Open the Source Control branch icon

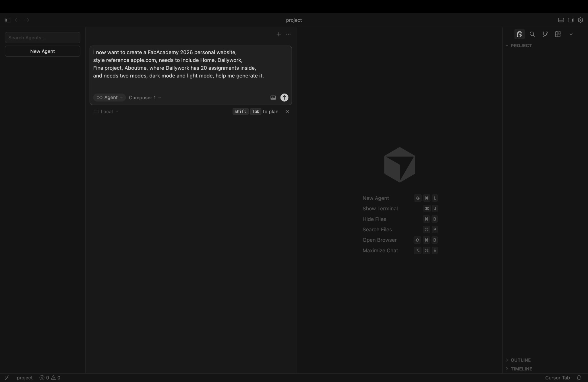(x=545, y=34)
